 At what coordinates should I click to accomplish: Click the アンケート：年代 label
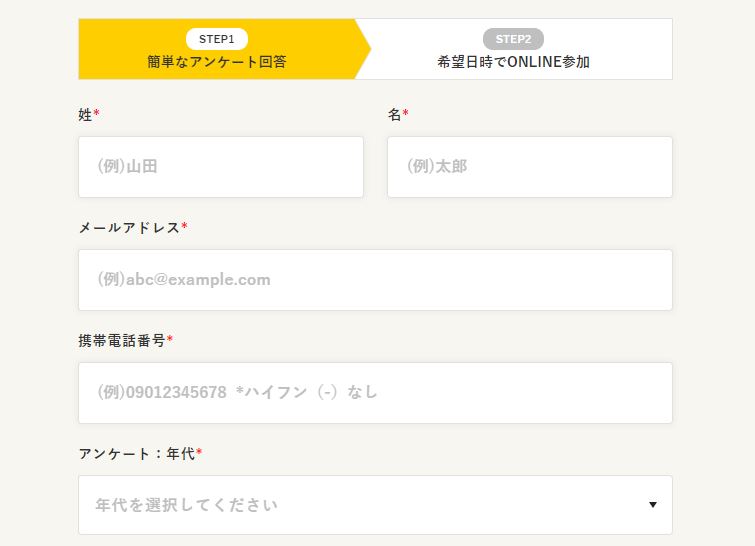[136, 454]
